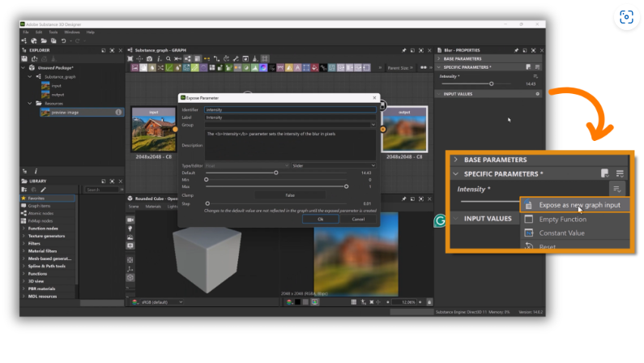Click the lock icon in the 2D view toolbar
The image size is (644, 363).
429,302
